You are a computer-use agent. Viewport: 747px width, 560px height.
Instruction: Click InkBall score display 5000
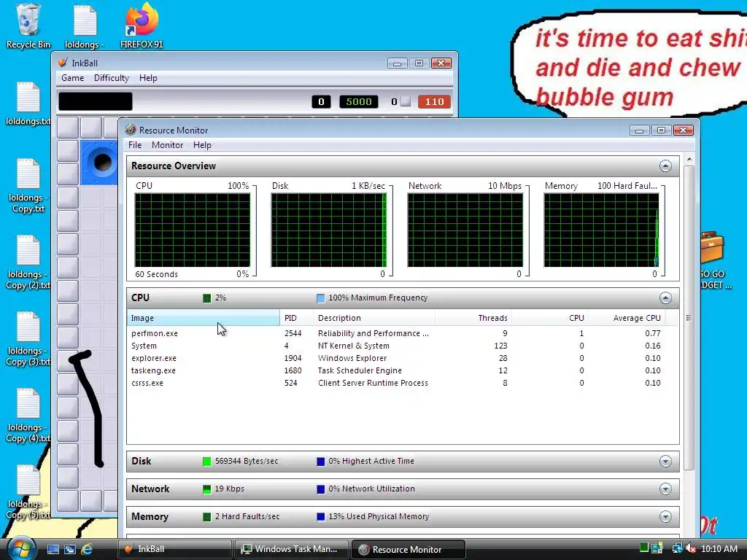coord(359,101)
